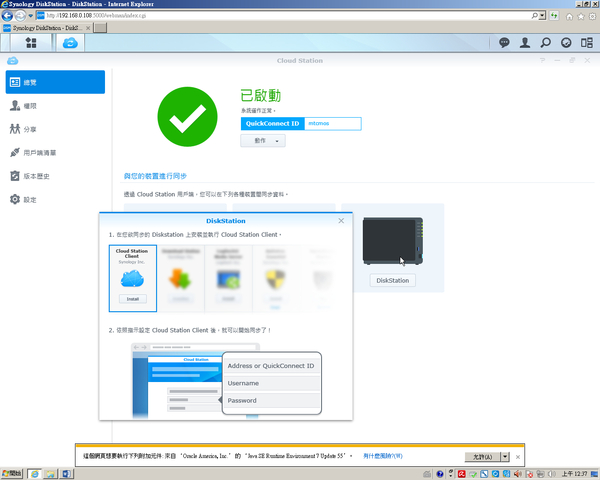
Task: Open the Windows Start button
Action: pyautogui.click(x=12, y=474)
